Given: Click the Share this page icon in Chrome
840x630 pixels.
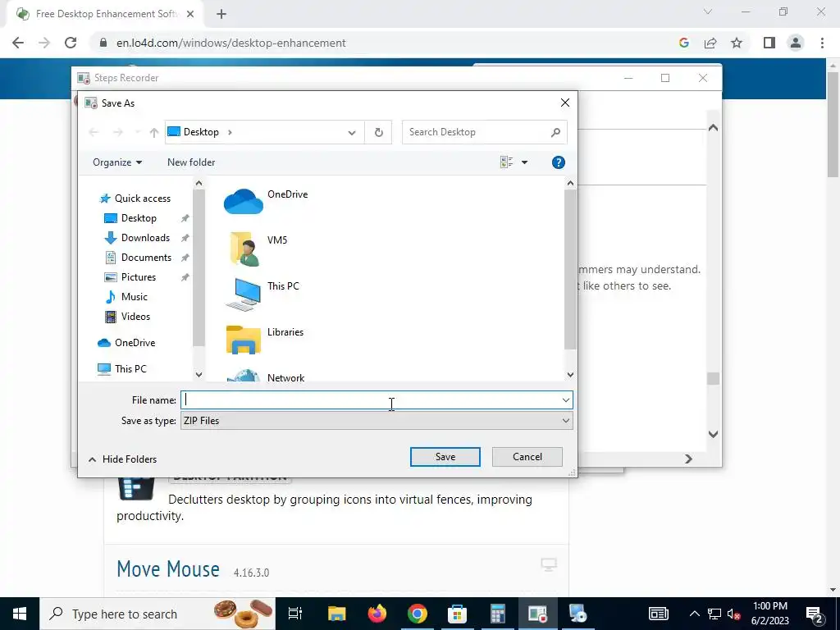Looking at the screenshot, I should 710,43.
